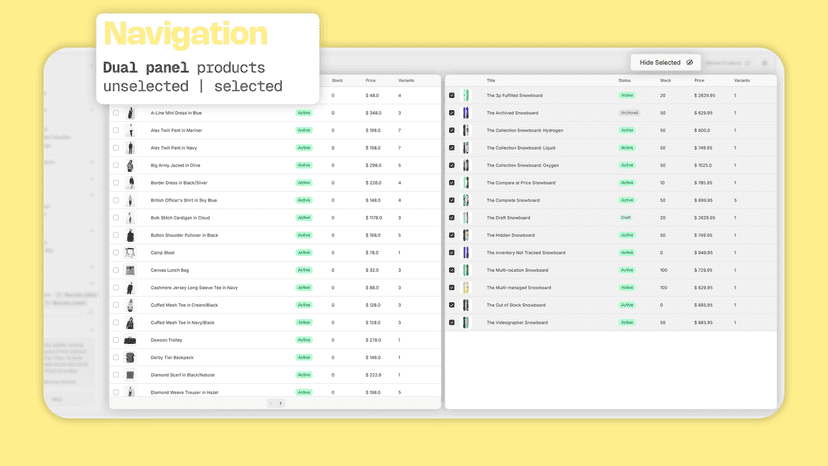Open the Dawson Trolley product image
This screenshot has width=828, height=466.
130,340
